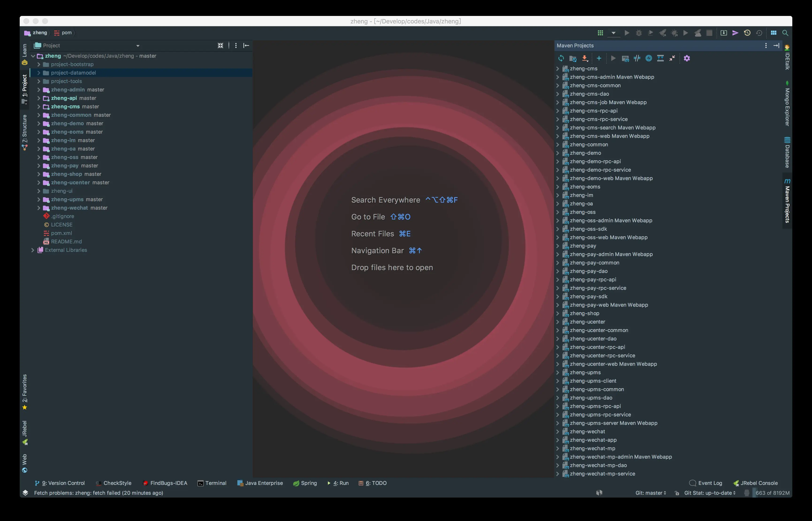This screenshot has height=521, width=812.
Task: Click the memory usage indicator
Action: (x=772, y=493)
